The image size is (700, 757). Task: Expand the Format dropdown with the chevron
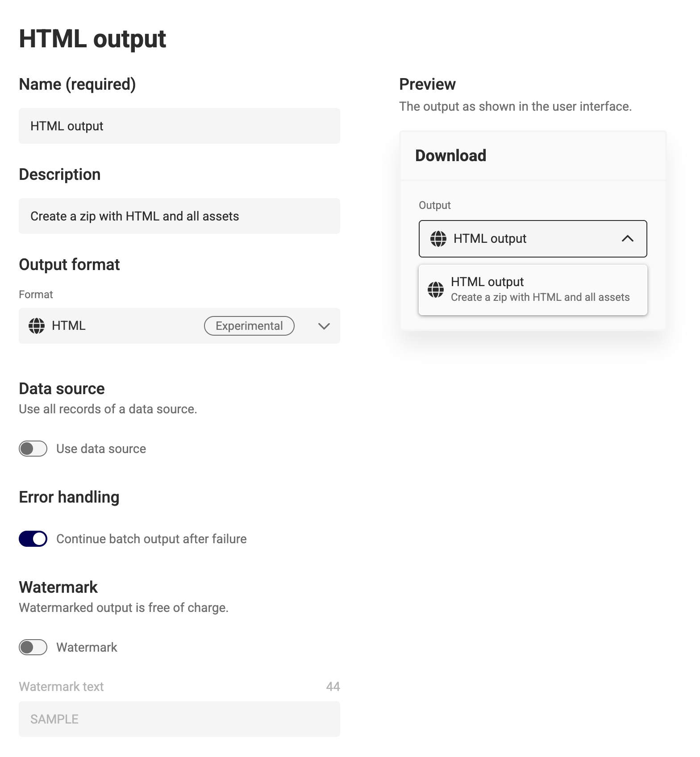pos(324,326)
